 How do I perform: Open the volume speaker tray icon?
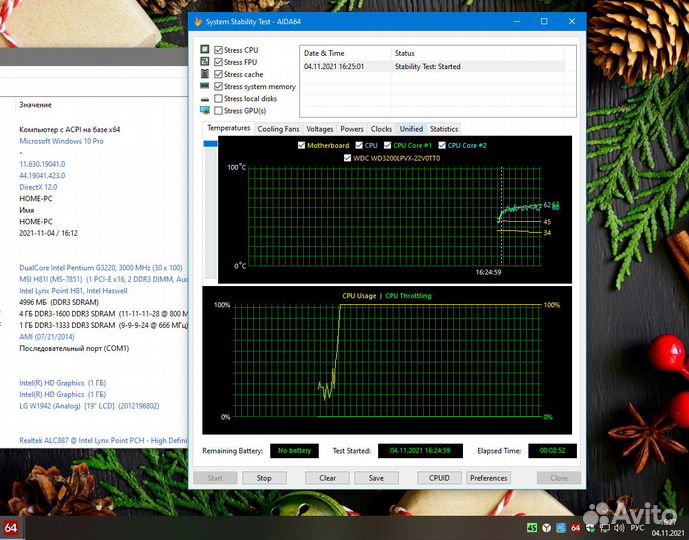tap(619, 528)
